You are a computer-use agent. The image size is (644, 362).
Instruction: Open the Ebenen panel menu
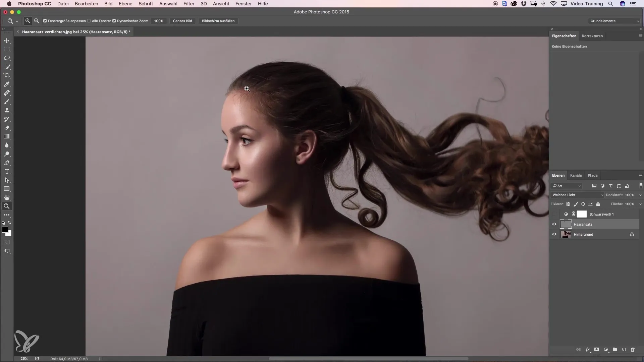(x=640, y=175)
